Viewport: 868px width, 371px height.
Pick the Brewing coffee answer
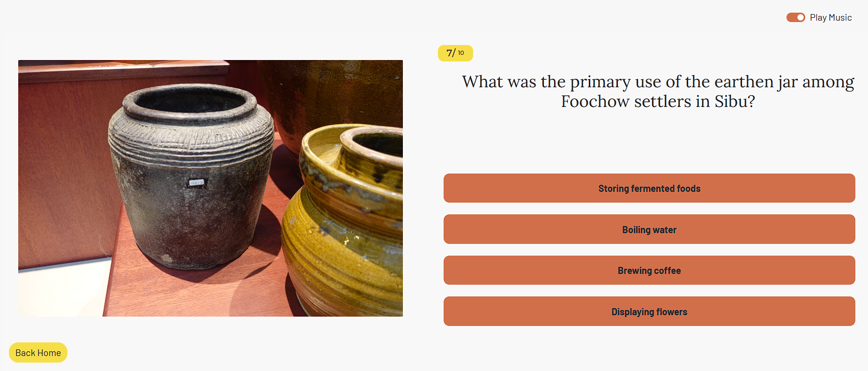pyautogui.click(x=649, y=271)
